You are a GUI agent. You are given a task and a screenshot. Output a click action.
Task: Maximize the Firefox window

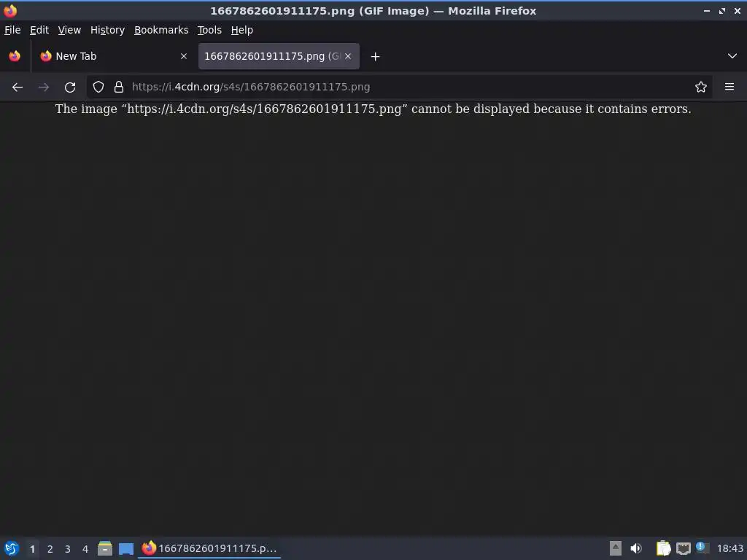click(x=722, y=10)
